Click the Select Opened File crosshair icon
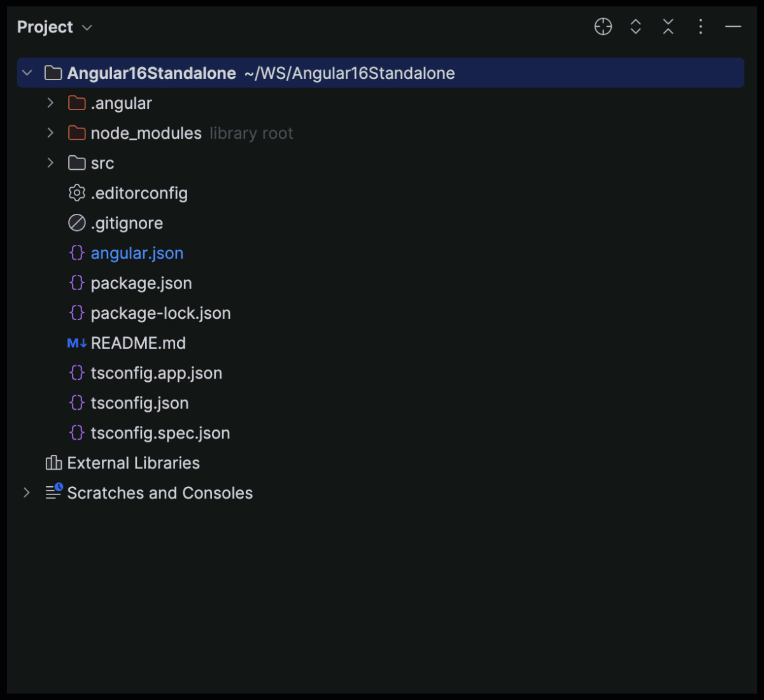The image size is (764, 700). coord(602,27)
